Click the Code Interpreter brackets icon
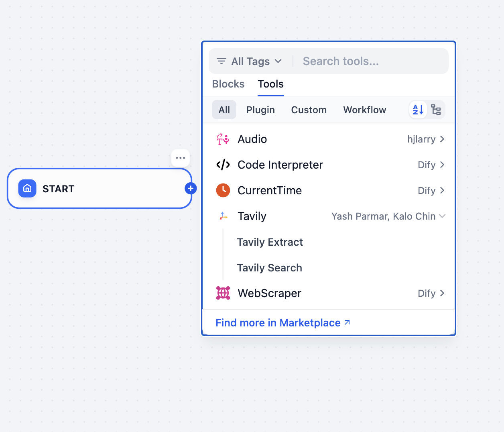The height and width of the screenshot is (432, 504). (x=223, y=165)
